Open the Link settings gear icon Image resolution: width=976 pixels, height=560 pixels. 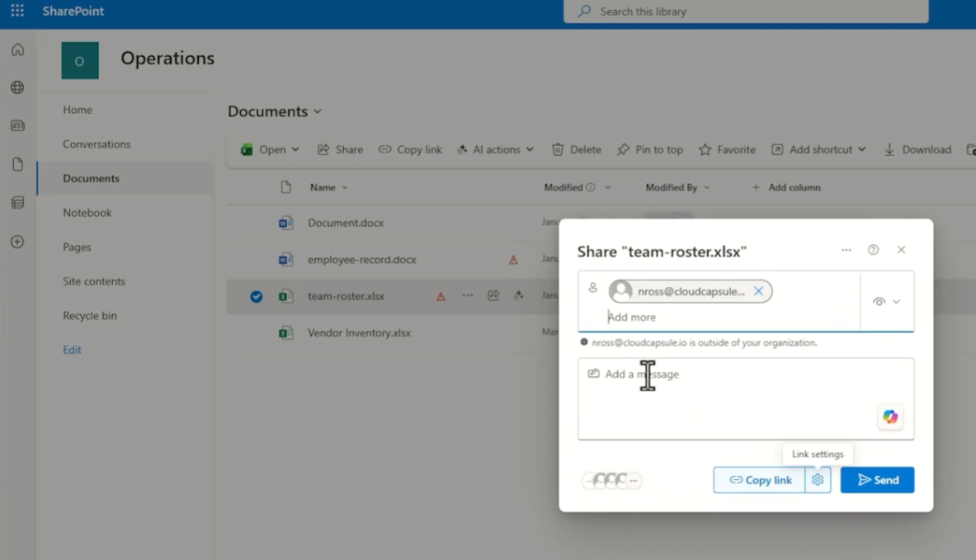point(818,480)
